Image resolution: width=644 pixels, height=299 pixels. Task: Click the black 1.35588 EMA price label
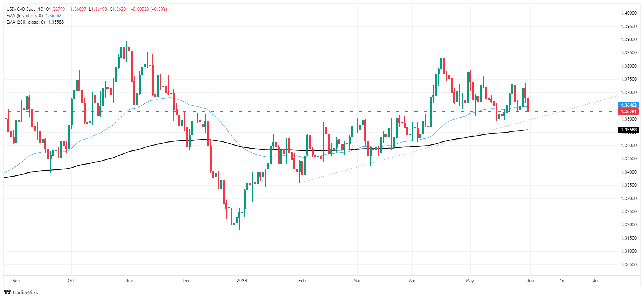(x=628, y=130)
